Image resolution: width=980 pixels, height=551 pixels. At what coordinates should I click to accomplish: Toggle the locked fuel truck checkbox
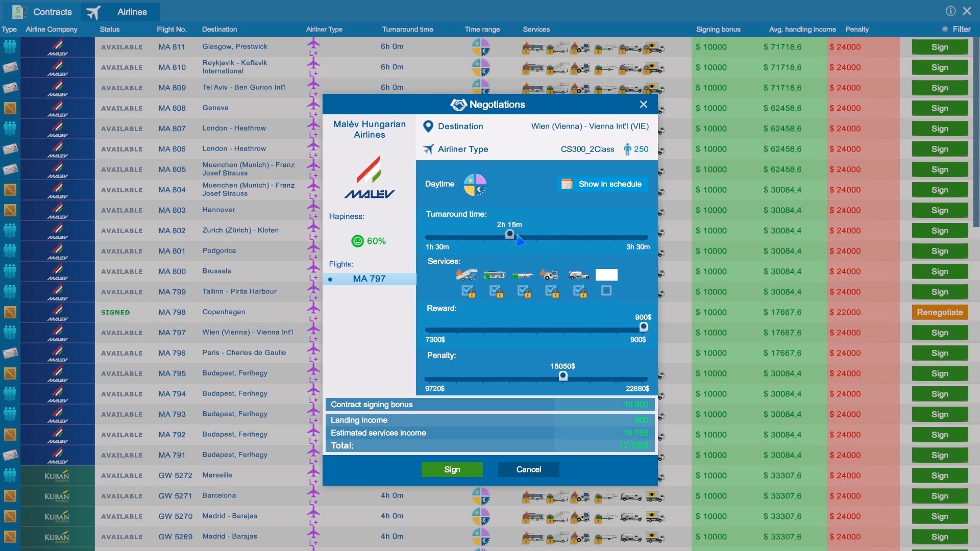[579, 291]
